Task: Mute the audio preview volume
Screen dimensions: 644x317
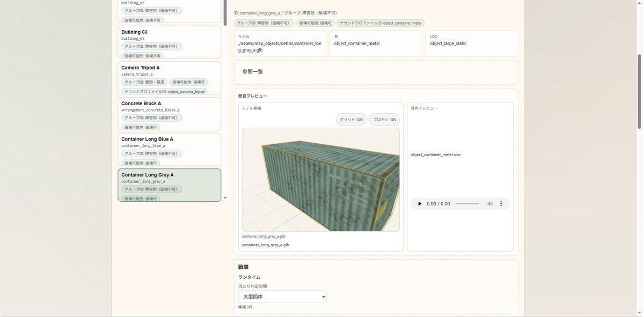Action: (x=490, y=204)
